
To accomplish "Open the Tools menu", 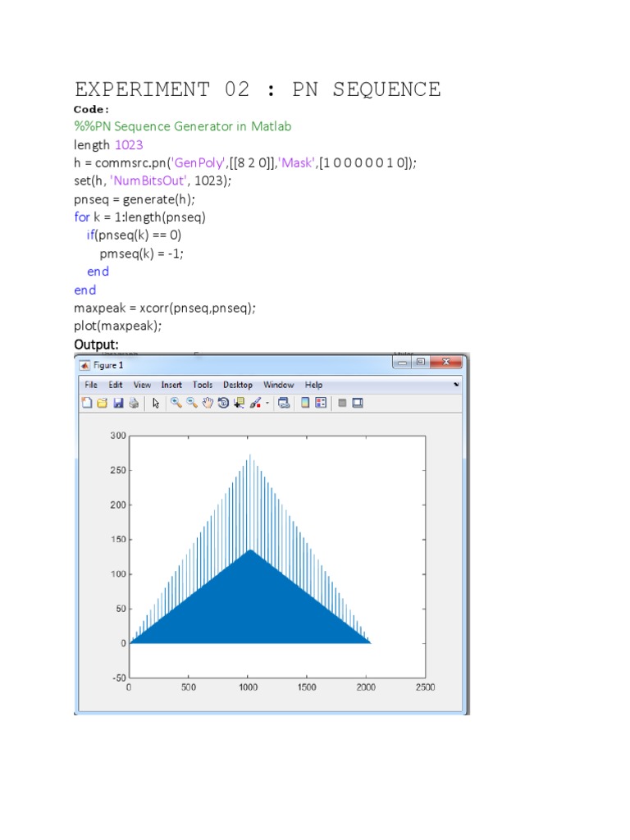I will tap(203, 385).
